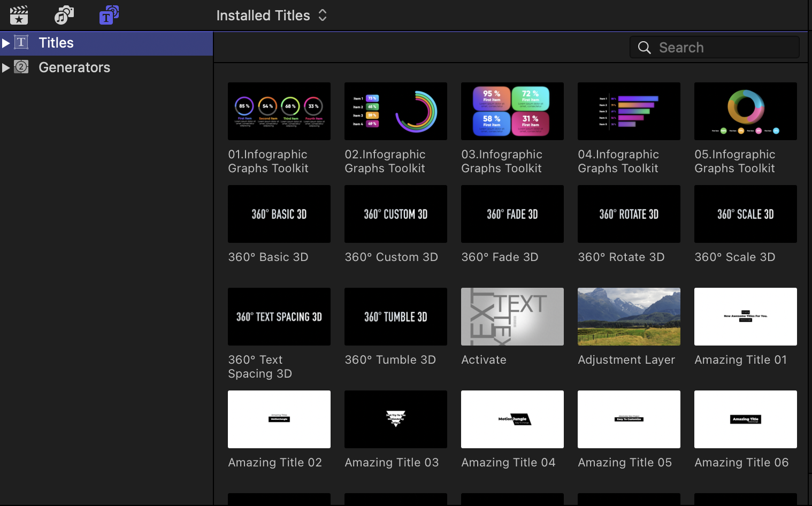The image size is (812, 506).
Task: Click the Titles category T icon
Action: tap(21, 42)
